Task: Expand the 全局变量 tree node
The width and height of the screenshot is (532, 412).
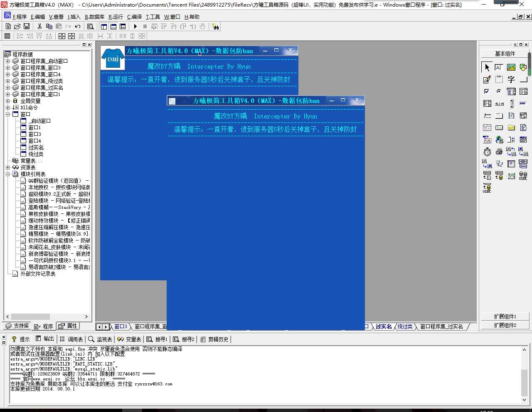Action: 7,101
